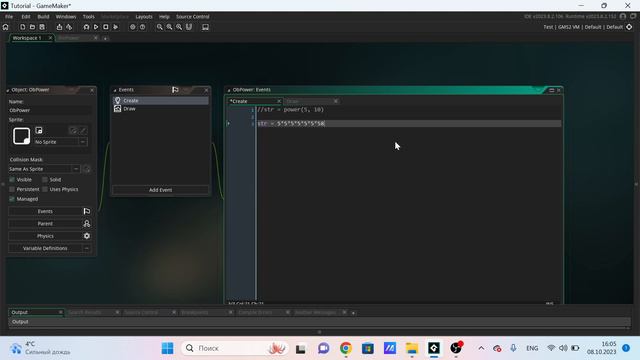This screenshot has height=360, width=640.
Task: Show hidden system tray icons chevron
Action: [x=481, y=348]
